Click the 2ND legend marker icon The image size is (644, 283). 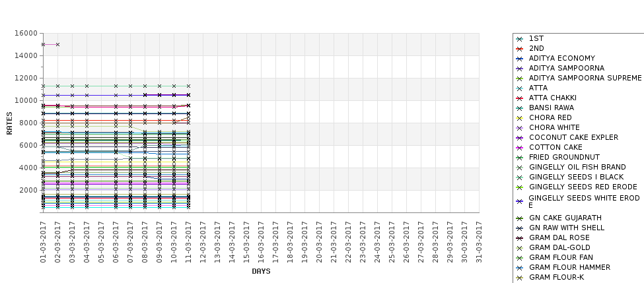[x=520, y=49]
